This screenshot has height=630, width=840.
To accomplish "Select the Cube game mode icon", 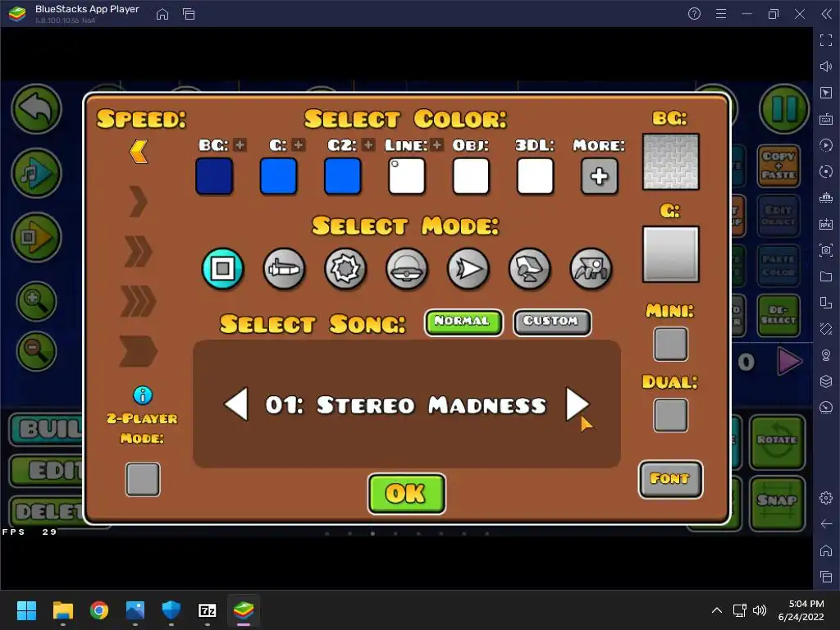I will 223,268.
